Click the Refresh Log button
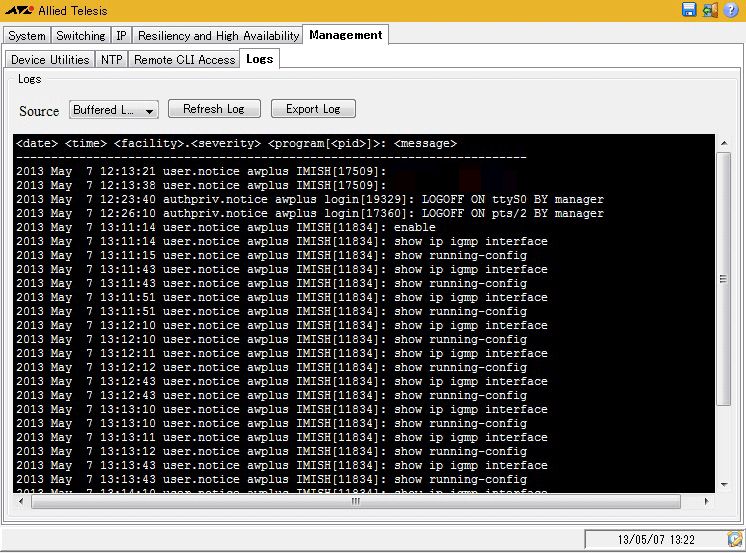The image size is (746, 553). pos(214,109)
